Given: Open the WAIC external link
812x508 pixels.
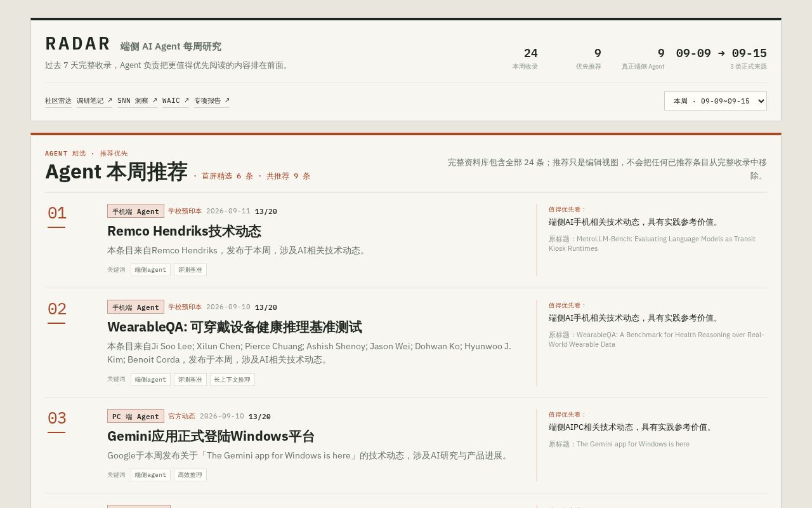Looking at the screenshot, I should [x=176, y=100].
